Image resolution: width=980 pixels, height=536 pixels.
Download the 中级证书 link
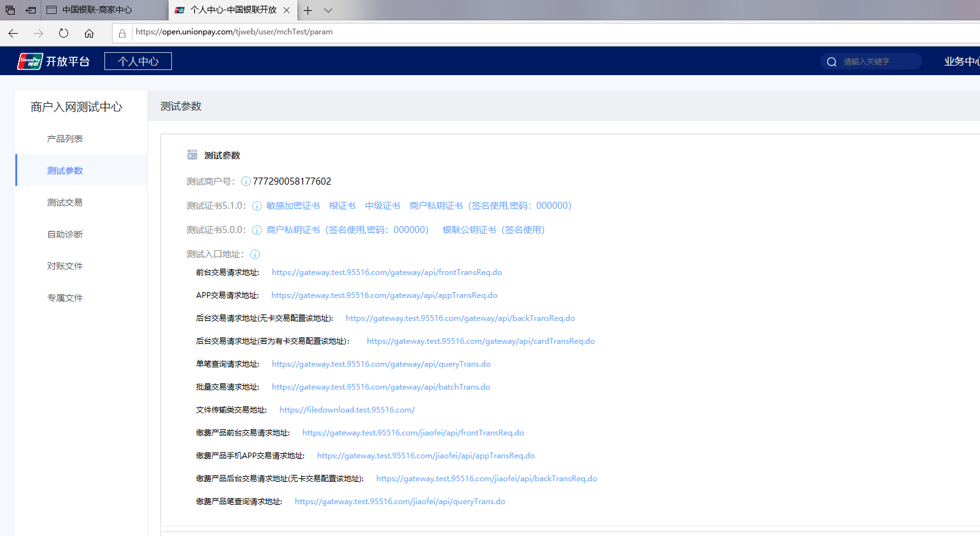point(383,206)
